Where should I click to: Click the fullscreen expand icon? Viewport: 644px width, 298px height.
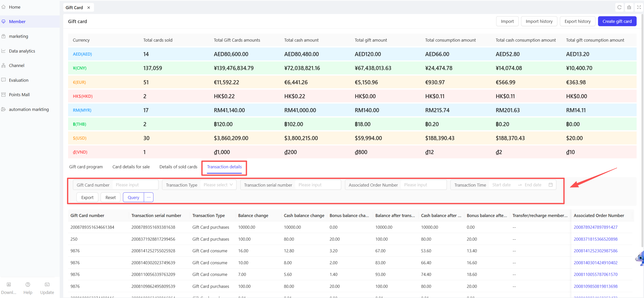click(x=639, y=7)
